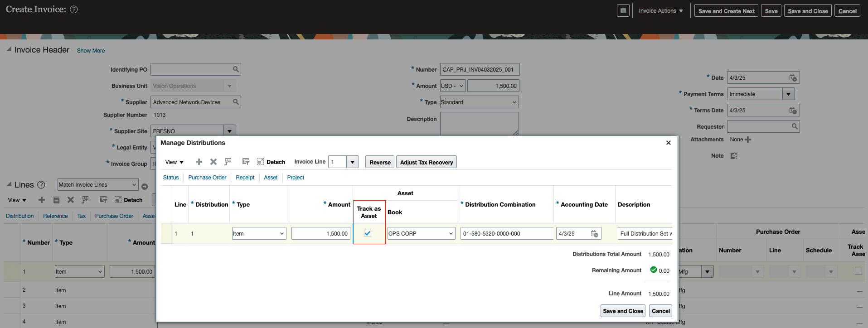The width and height of the screenshot is (868, 328).
Task: Open the Lines section help icon
Action: (41, 185)
